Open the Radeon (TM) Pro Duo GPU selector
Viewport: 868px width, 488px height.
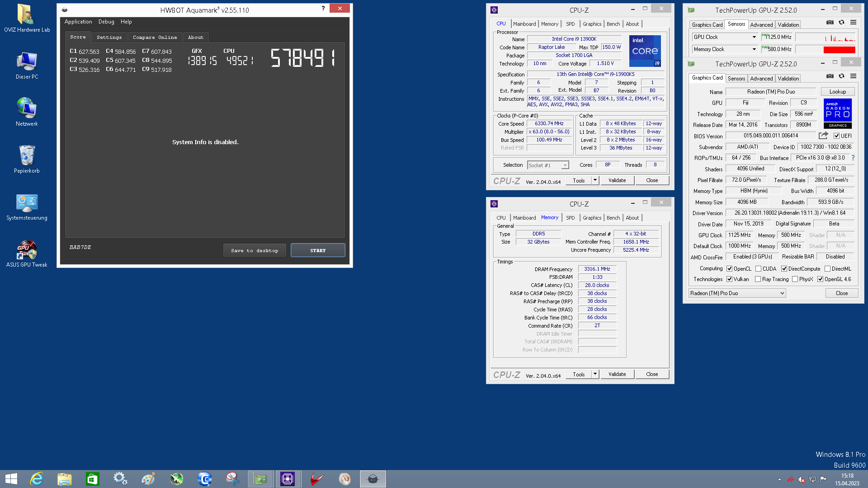tap(737, 293)
